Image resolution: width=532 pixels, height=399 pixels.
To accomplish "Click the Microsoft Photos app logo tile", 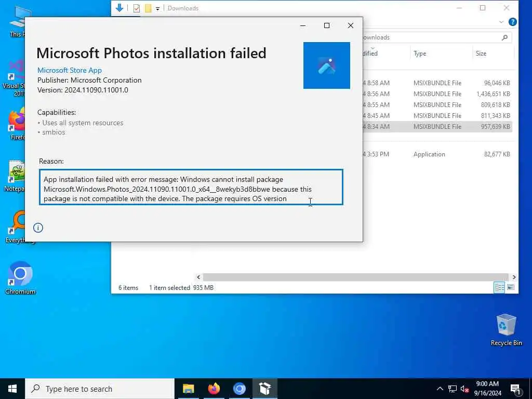I will 326,65.
